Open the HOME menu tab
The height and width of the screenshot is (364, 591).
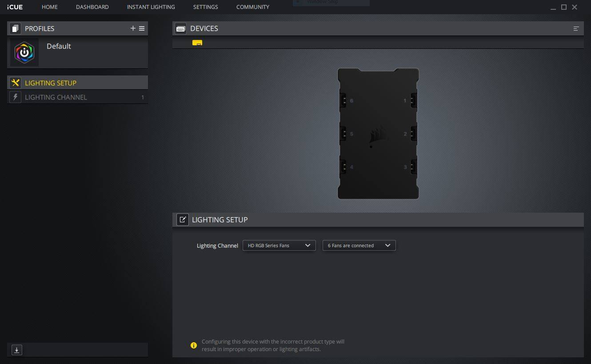point(50,7)
